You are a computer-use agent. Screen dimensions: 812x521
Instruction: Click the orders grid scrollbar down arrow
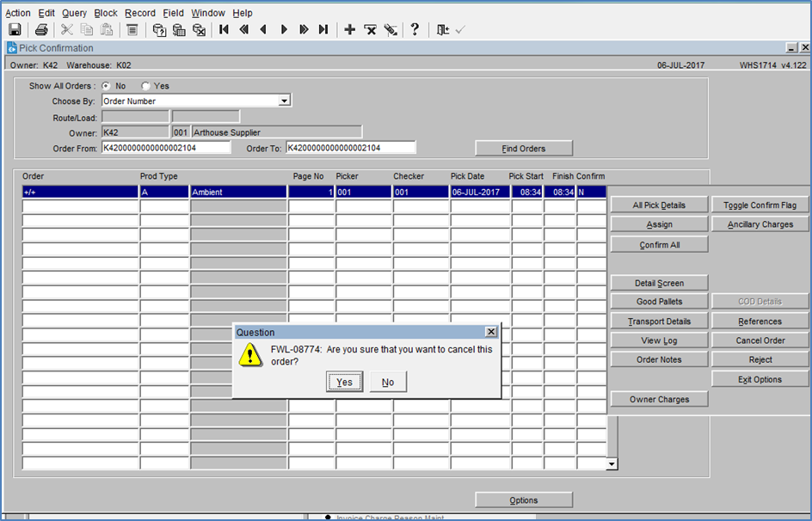click(612, 463)
